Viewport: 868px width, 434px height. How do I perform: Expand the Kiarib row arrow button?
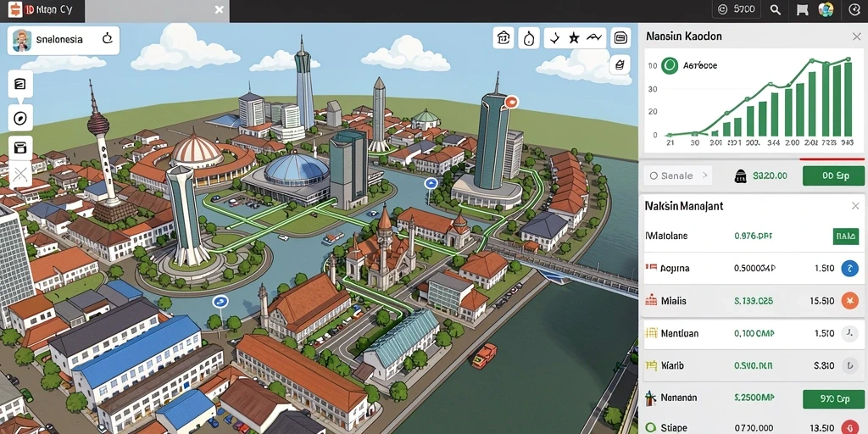(x=849, y=365)
